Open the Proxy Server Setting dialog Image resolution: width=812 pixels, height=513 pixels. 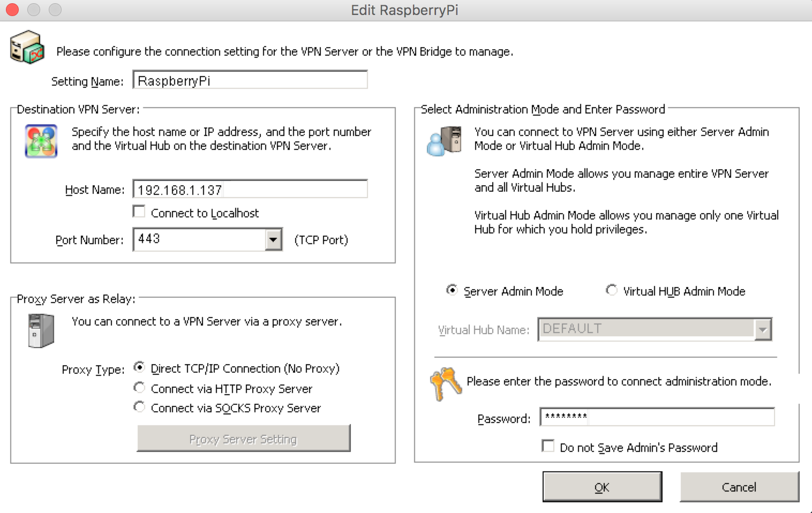point(243,439)
